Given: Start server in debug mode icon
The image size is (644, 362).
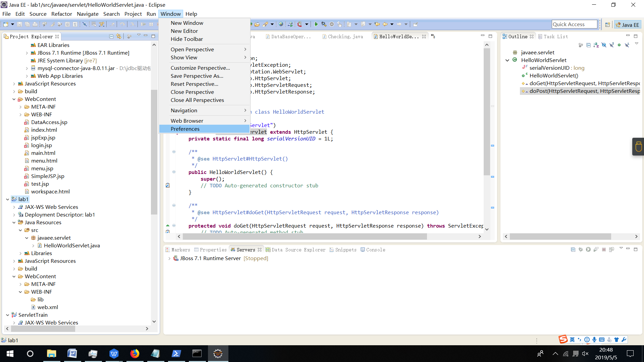Looking at the screenshot, I should pyautogui.click(x=581, y=249).
